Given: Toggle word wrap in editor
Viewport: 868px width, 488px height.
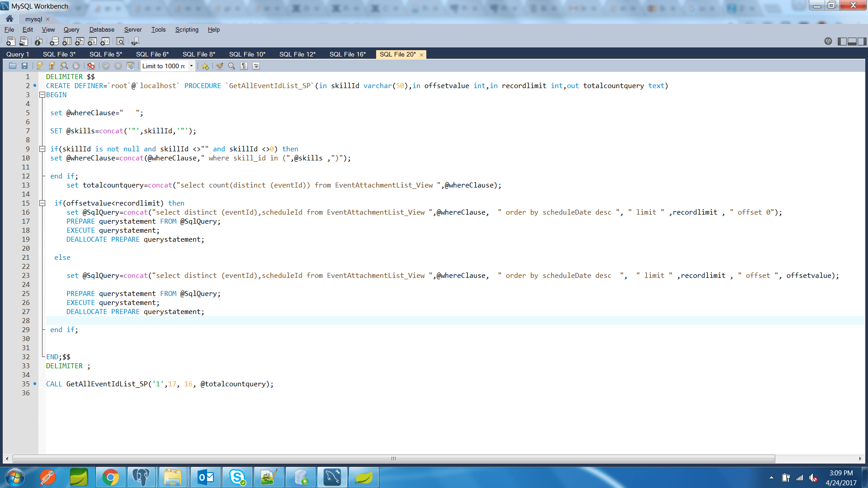Looking at the screenshot, I should [x=256, y=66].
